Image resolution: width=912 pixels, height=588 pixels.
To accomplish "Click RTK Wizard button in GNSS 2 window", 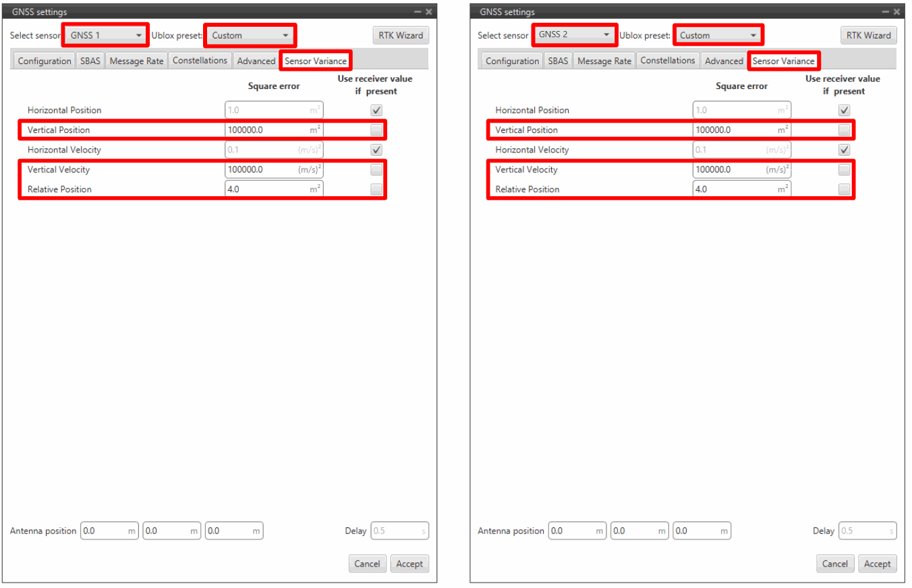I will tap(868, 35).
